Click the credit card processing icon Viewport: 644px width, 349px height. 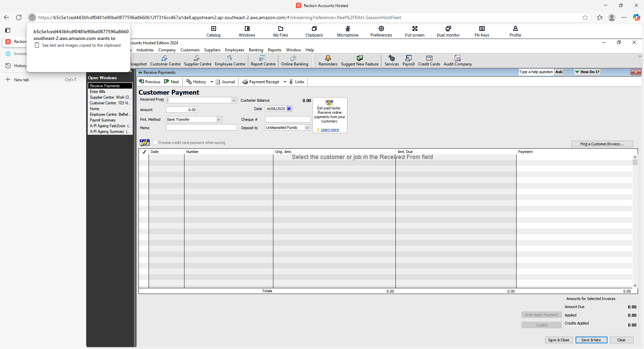[x=145, y=143]
